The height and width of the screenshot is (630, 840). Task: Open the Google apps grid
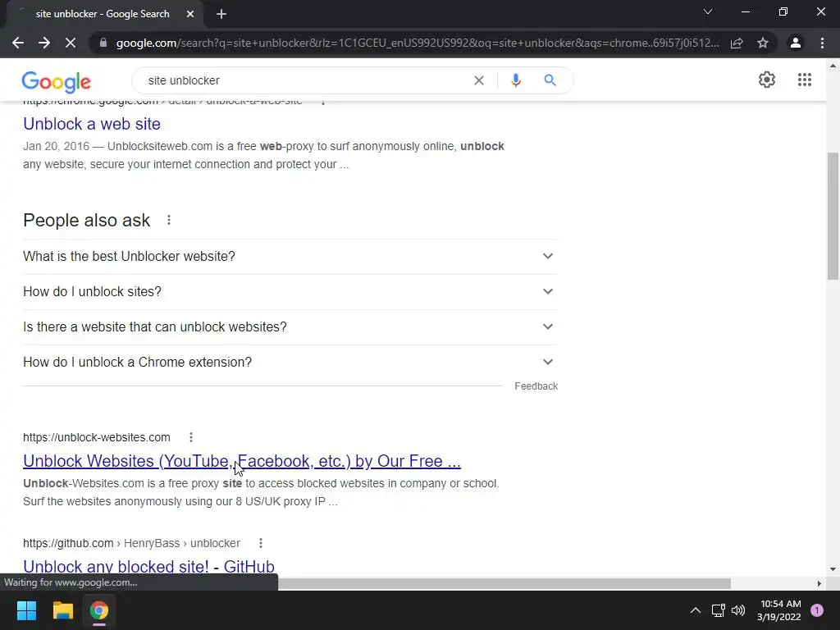point(805,80)
